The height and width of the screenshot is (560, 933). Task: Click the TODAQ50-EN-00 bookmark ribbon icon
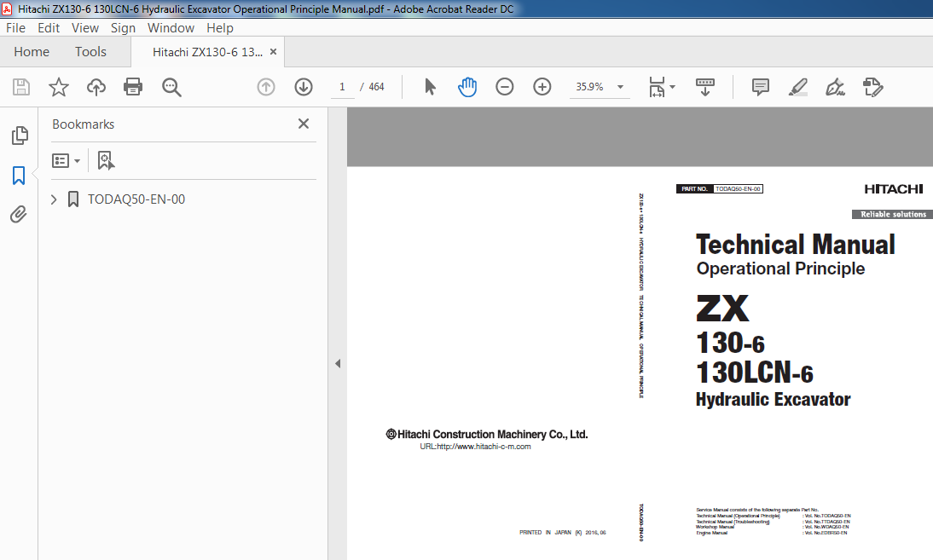73,199
